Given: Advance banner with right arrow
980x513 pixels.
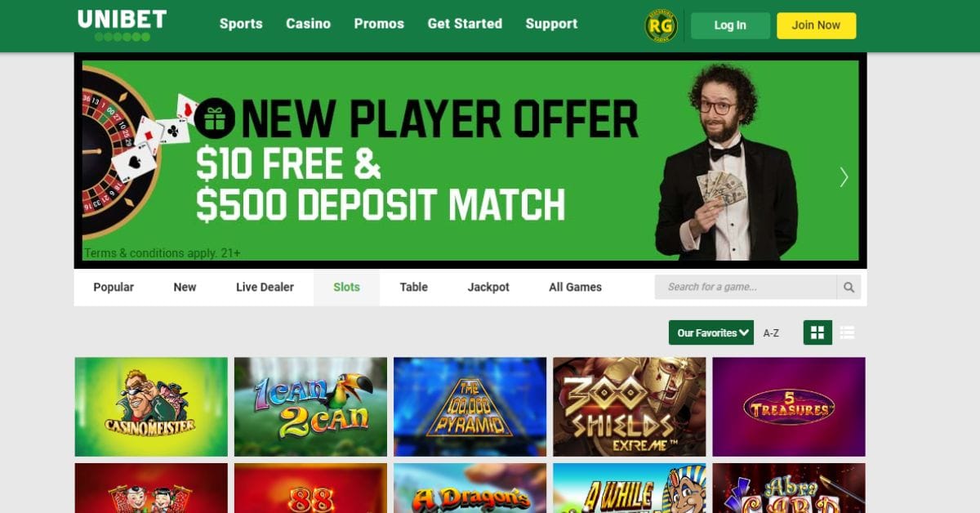Looking at the screenshot, I should [844, 177].
